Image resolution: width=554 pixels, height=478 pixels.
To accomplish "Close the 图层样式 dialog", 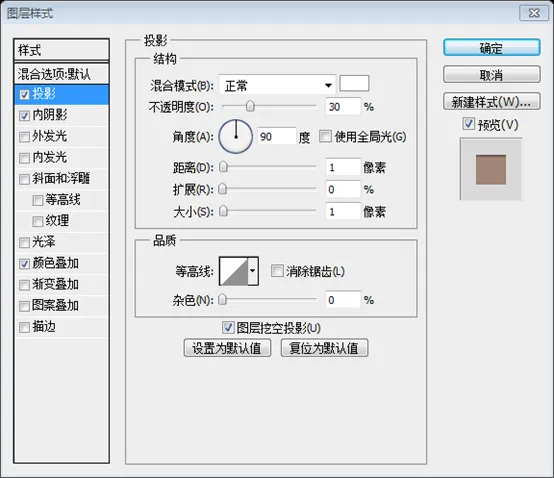I will coord(534,13).
